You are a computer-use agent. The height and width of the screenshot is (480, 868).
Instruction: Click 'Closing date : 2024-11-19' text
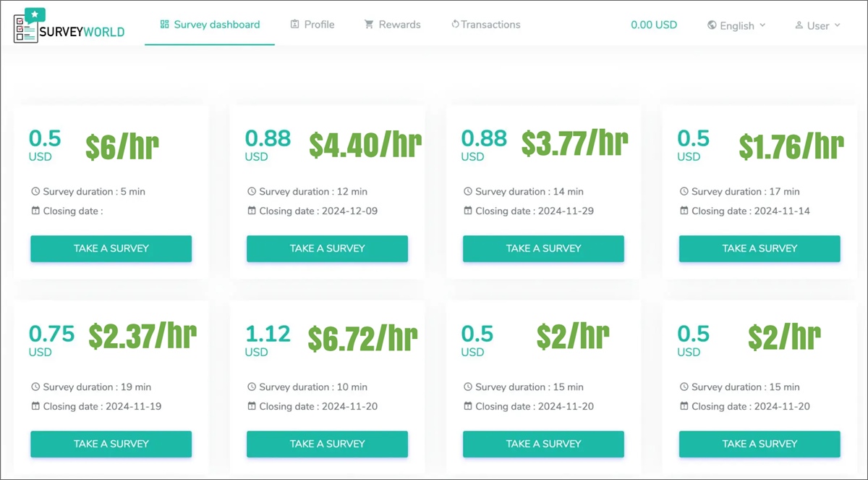coord(102,407)
